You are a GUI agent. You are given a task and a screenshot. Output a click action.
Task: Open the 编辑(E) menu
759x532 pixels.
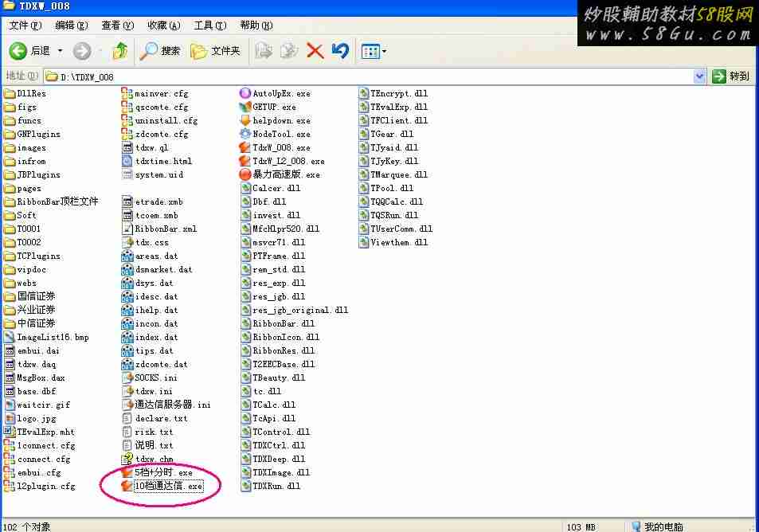[x=72, y=25]
